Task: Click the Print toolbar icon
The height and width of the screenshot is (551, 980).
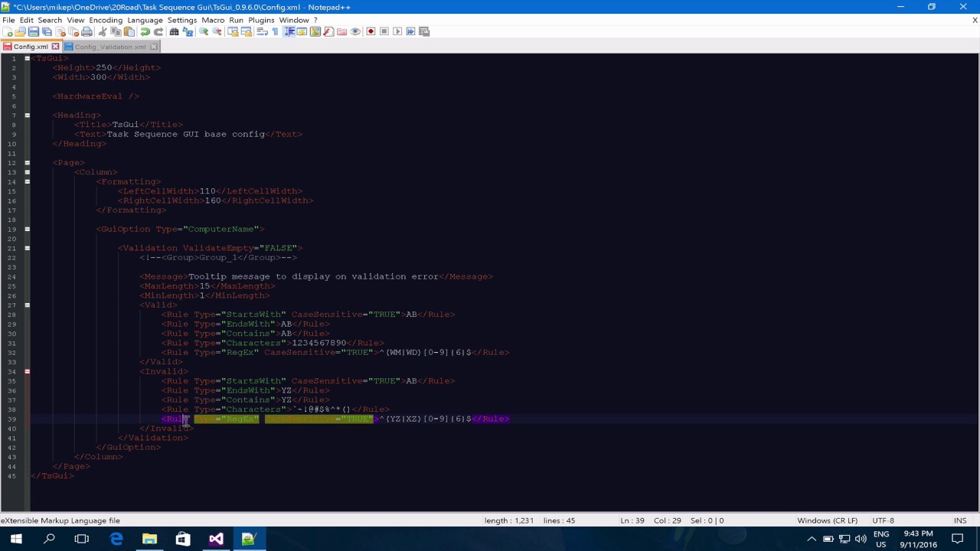Action: [x=87, y=31]
